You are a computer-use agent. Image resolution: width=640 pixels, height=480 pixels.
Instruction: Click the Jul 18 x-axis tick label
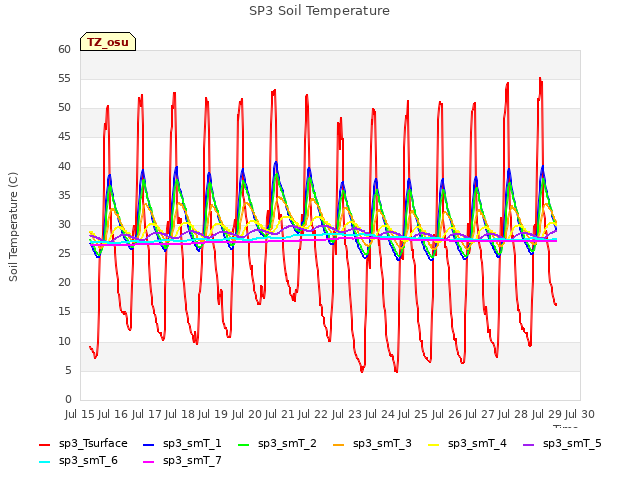180,414
